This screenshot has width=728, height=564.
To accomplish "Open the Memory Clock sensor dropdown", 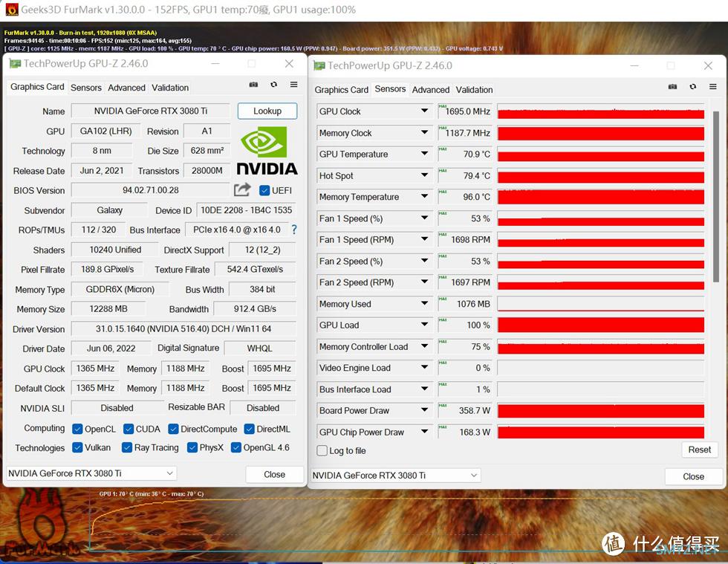I will click(x=424, y=132).
